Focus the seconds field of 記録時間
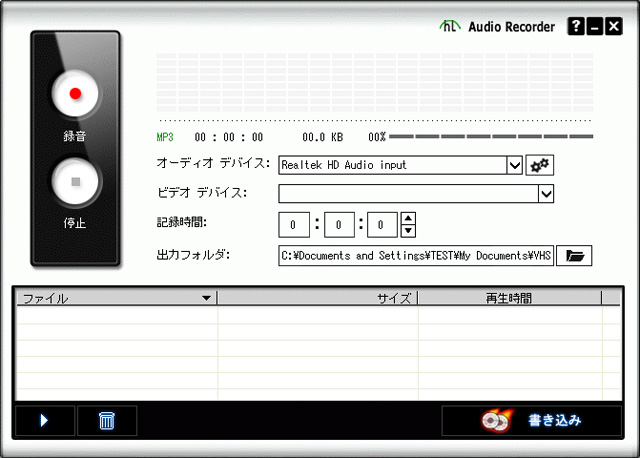Viewport: 640px width, 458px height. click(382, 225)
